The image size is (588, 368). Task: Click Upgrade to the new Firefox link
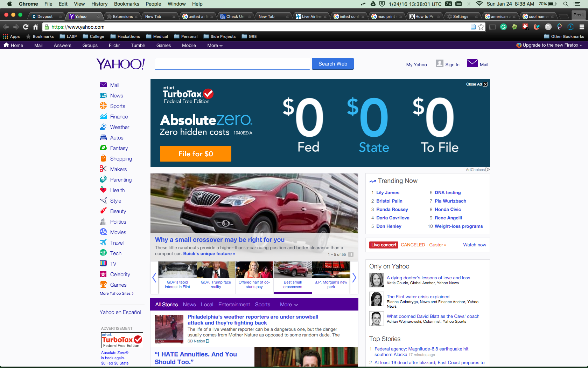(x=549, y=45)
